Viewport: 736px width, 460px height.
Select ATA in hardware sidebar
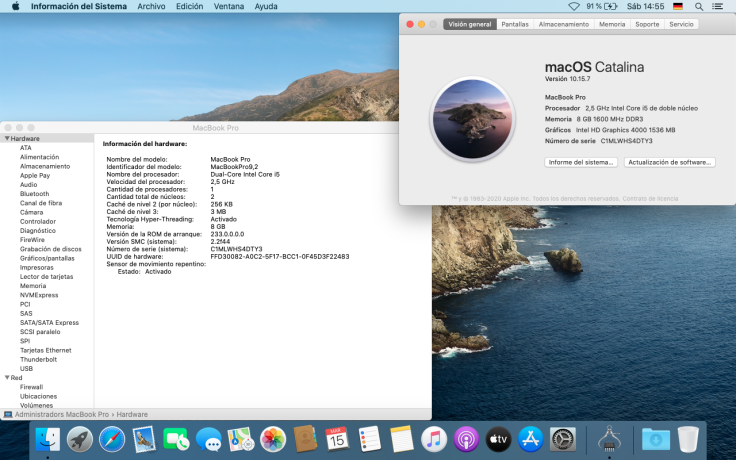point(26,147)
